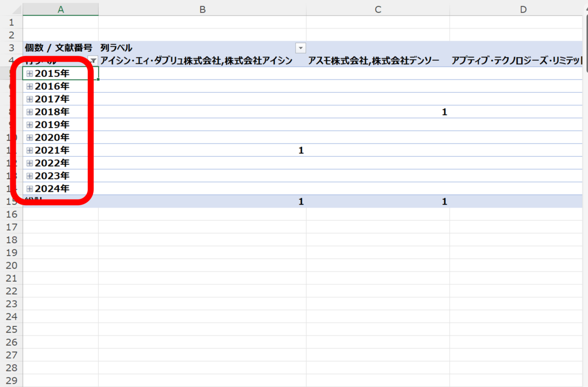This screenshot has width=588, height=387.
Task: Select column B header
Action: tap(203, 9)
